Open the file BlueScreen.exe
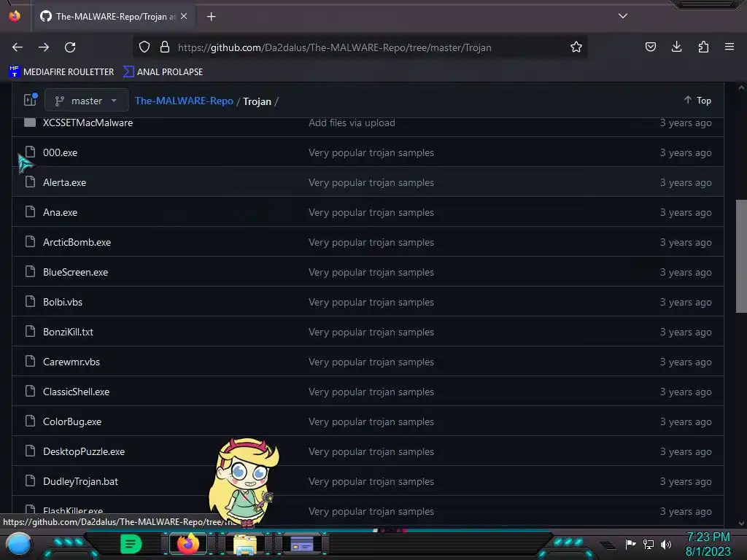747x560 pixels. (75, 273)
